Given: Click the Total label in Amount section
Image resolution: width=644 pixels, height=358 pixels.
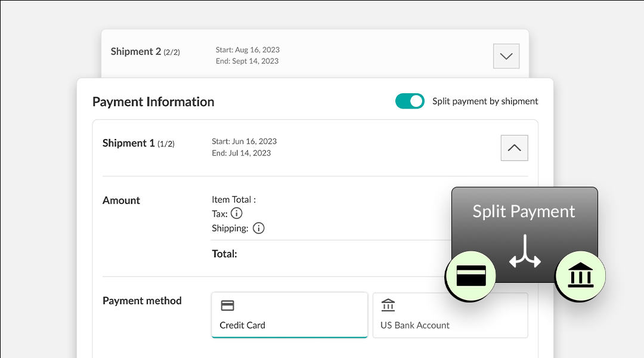Looking at the screenshot, I should [224, 254].
